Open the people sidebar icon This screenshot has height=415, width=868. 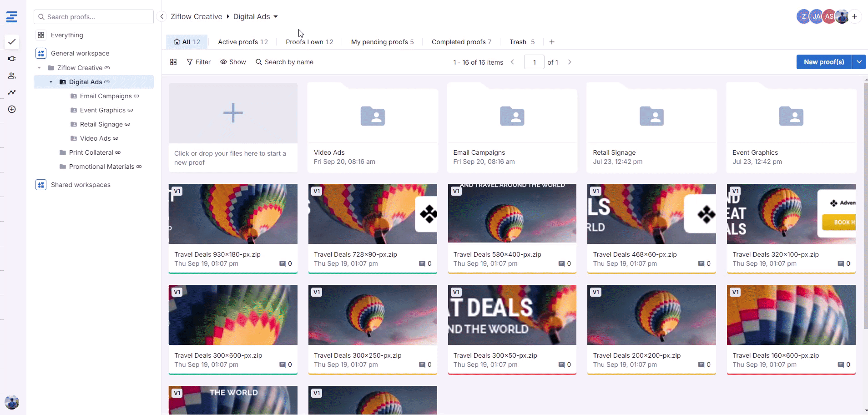12,76
